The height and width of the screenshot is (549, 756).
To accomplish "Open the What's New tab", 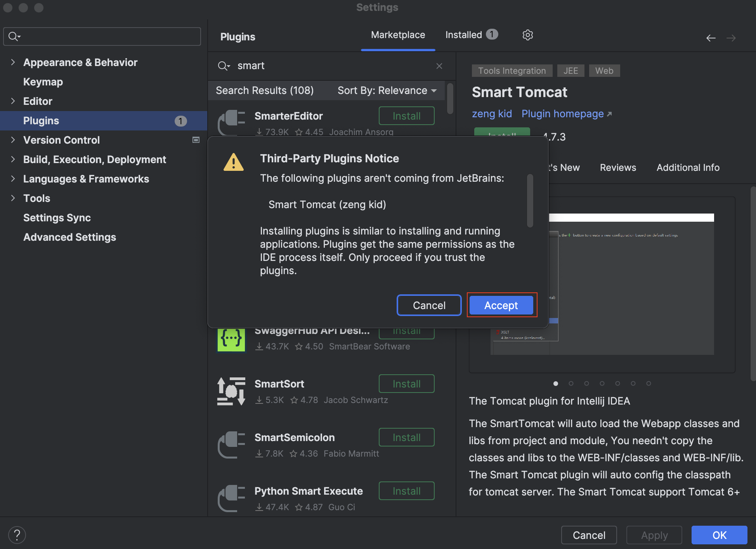I will 564,168.
